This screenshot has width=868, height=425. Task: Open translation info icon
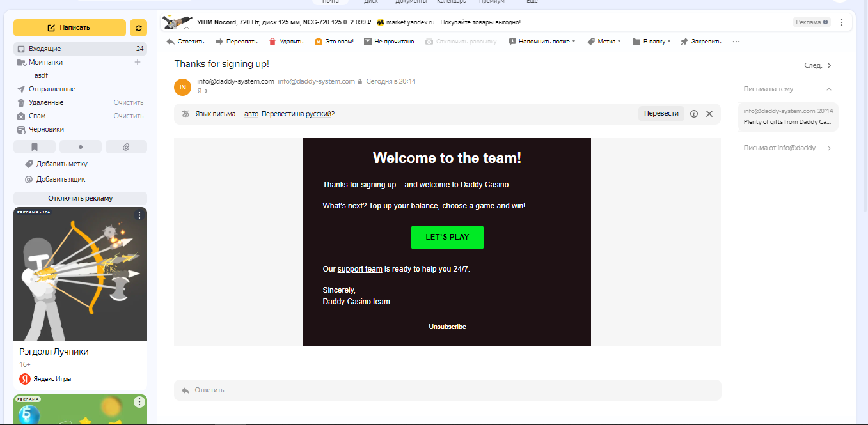[694, 114]
